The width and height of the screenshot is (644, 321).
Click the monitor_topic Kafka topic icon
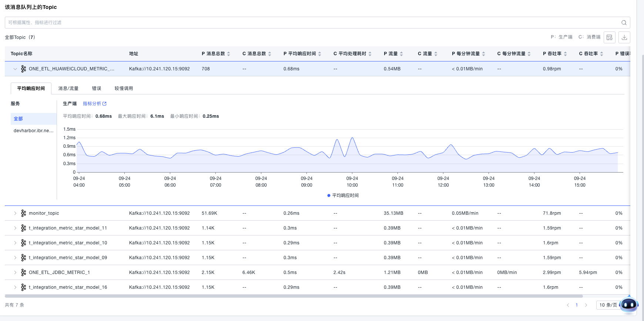[x=24, y=213]
